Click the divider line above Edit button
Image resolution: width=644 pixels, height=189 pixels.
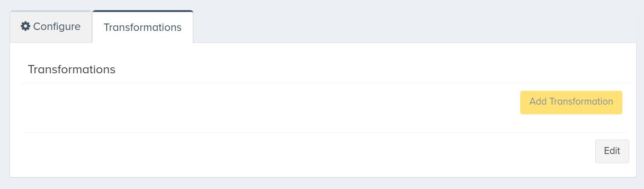327,132
